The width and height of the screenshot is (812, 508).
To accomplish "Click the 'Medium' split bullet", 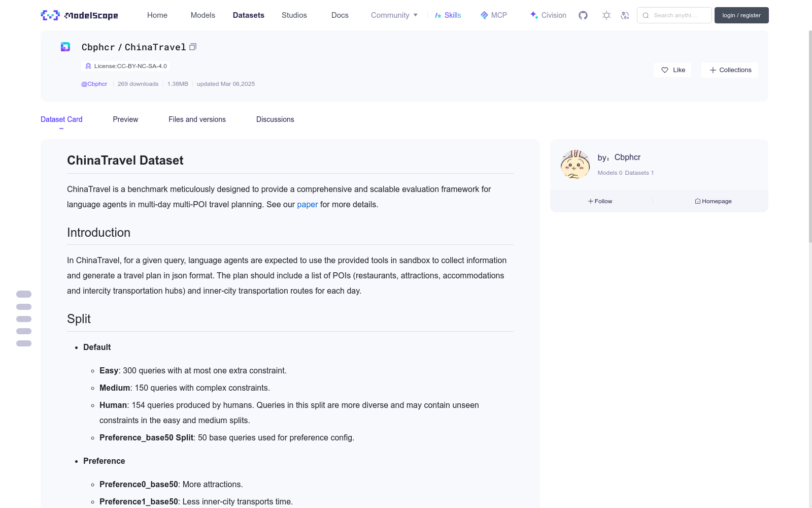I will [185, 388].
